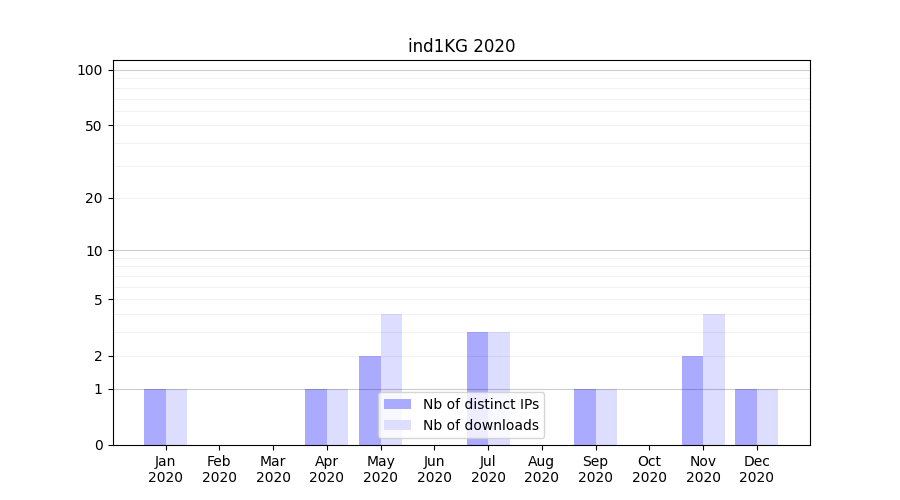Click the 'Nb of distinct IPs' legend color swatch

pos(397,404)
